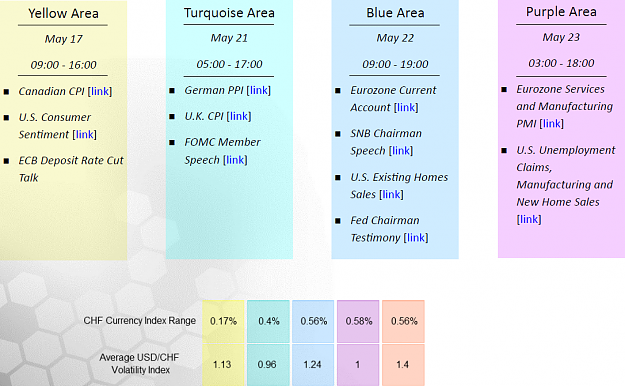Screen dimensions: 625x386
Task: Click the 09:00 - 19:00 time range
Action: [x=395, y=64]
